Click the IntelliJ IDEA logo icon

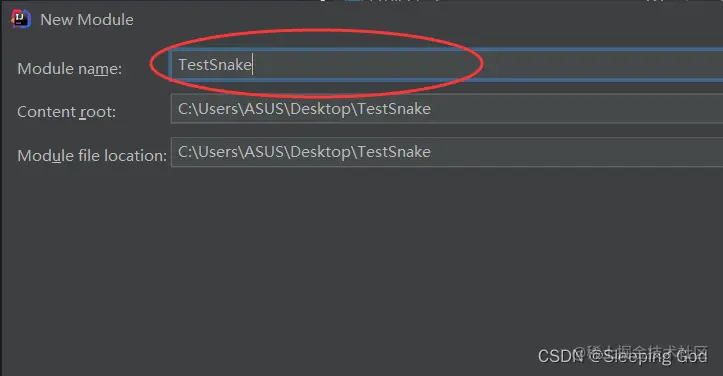tap(21, 19)
